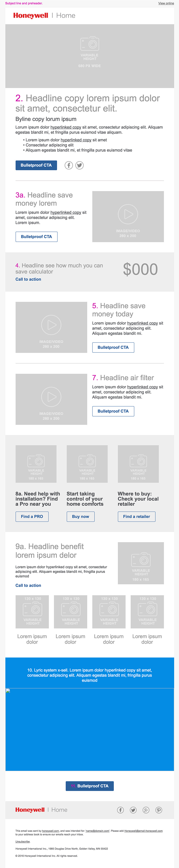Play the video beside "Headline save money today"
This screenshot has width=179, height=868.
51,325
